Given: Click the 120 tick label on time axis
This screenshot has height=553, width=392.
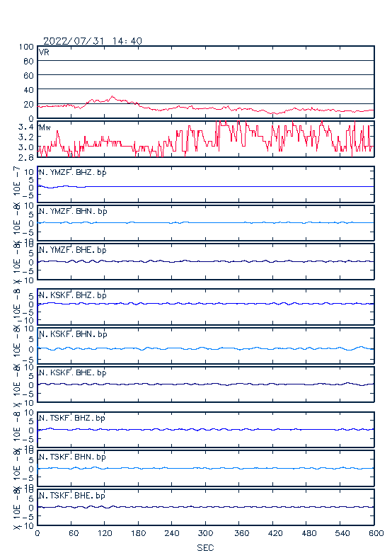Looking at the screenshot, I should point(105,533).
